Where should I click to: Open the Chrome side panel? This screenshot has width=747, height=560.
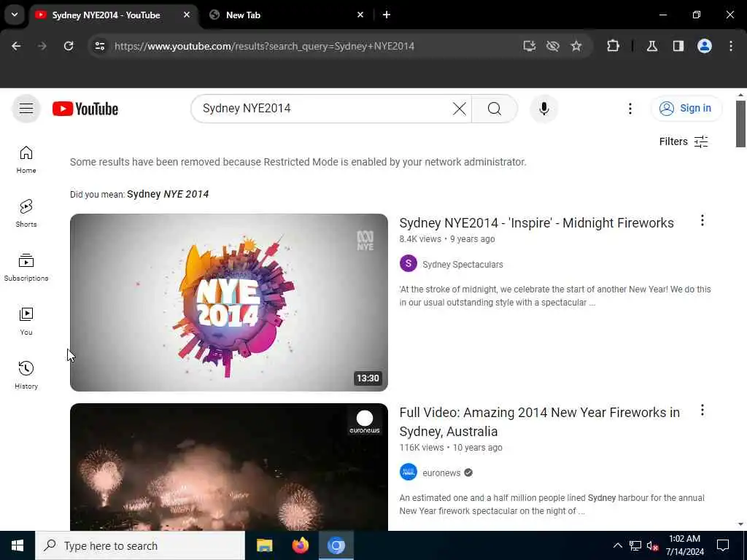coord(678,46)
